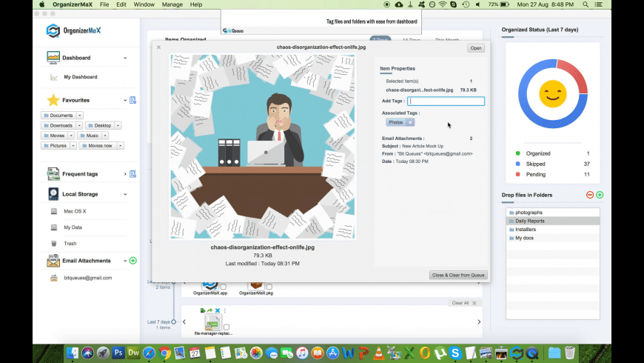The image size is (644, 363).
Task: Tick the checkbox beside OrganizerMaX.pkg
Action: (269, 287)
